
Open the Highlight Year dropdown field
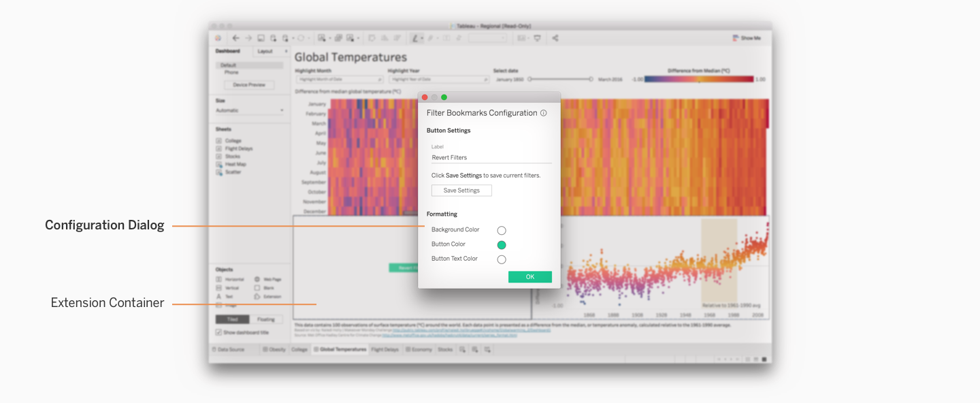coord(438,80)
